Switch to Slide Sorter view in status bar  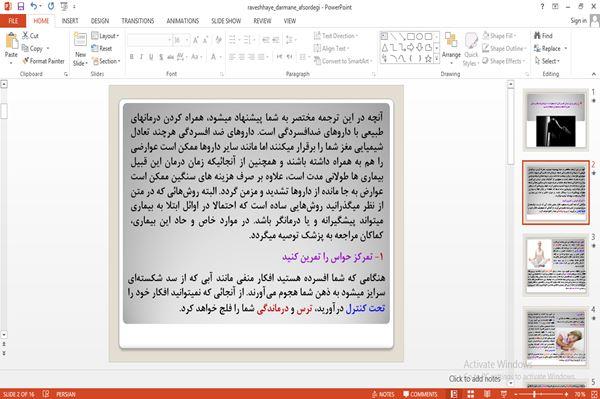[470, 394]
